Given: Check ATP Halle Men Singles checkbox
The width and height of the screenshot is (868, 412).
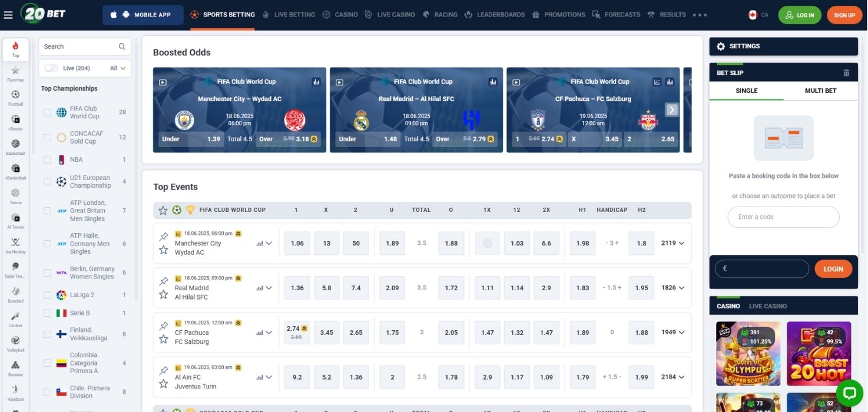Looking at the screenshot, I should point(48,244).
